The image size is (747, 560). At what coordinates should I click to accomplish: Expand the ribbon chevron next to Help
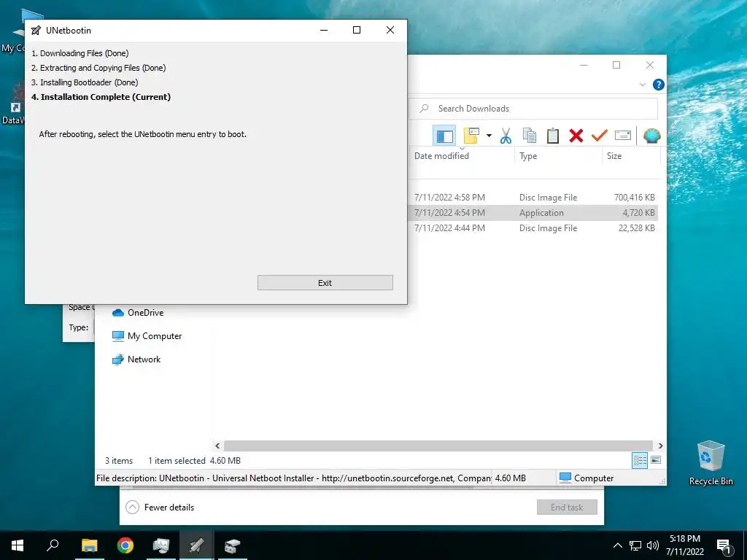[642, 85]
